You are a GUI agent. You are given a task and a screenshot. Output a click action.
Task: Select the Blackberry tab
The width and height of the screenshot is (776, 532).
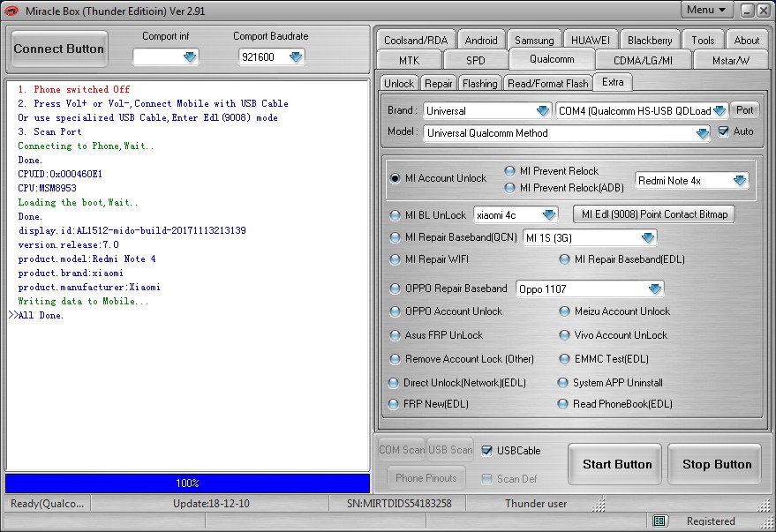[x=650, y=40]
